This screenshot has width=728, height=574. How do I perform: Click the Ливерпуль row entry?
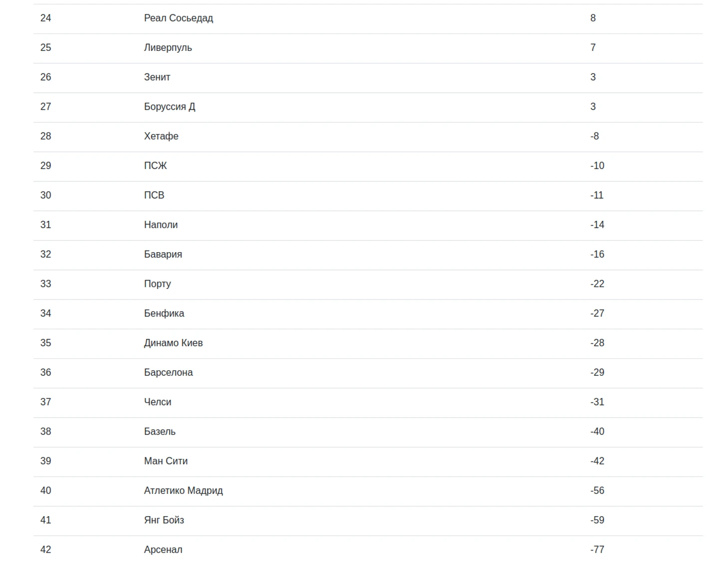[x=368, y=48]
